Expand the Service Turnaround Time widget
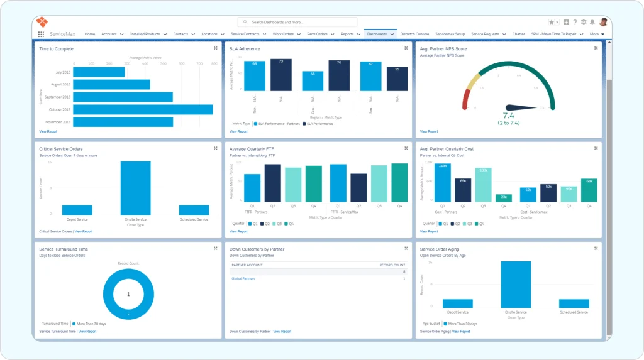This screenshot has width=644, height=360. tap(216, 248)
